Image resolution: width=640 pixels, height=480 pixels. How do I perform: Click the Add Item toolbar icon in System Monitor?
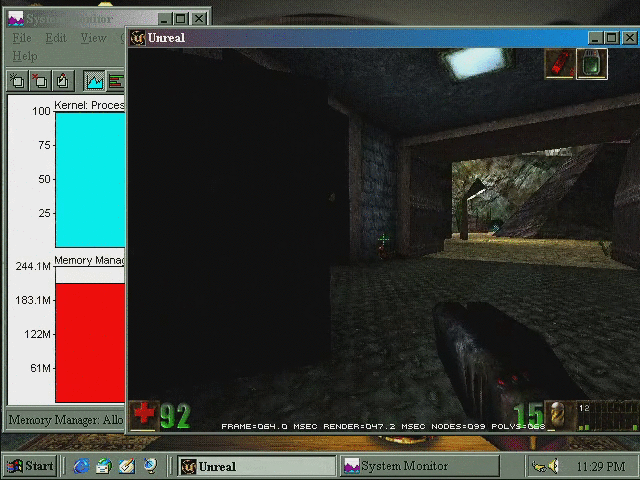point(18,81)
